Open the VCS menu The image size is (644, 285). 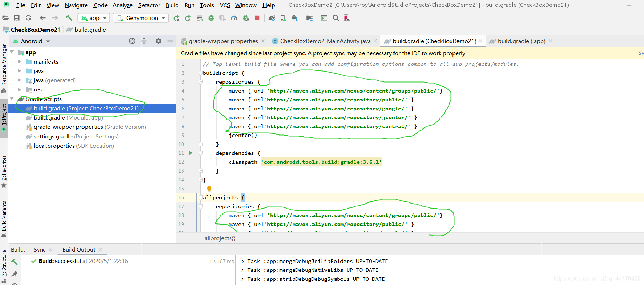[x=225, y=5]
